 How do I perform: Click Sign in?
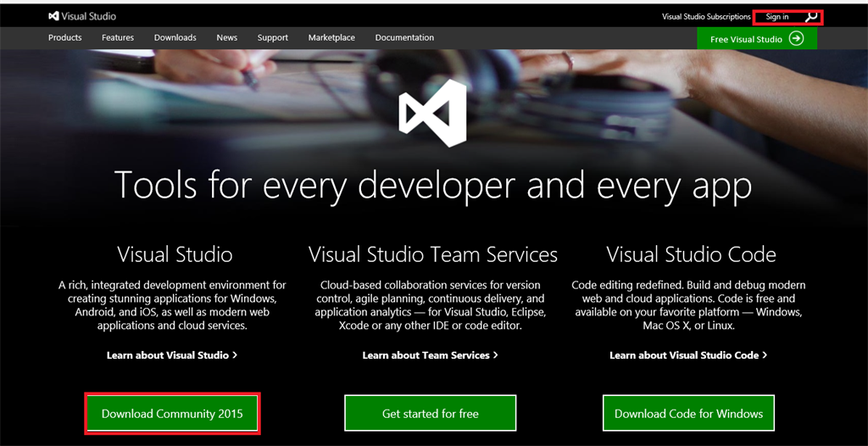click(777, 17)
